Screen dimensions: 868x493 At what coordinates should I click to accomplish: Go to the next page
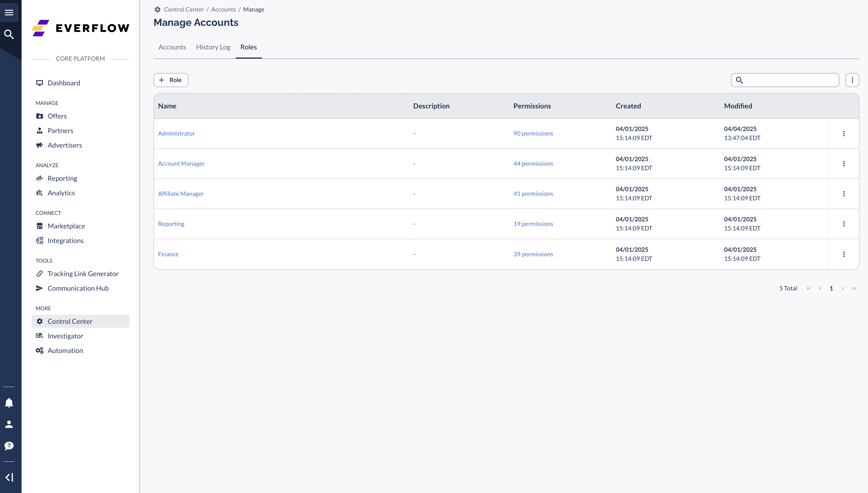[x=843, y=288]
